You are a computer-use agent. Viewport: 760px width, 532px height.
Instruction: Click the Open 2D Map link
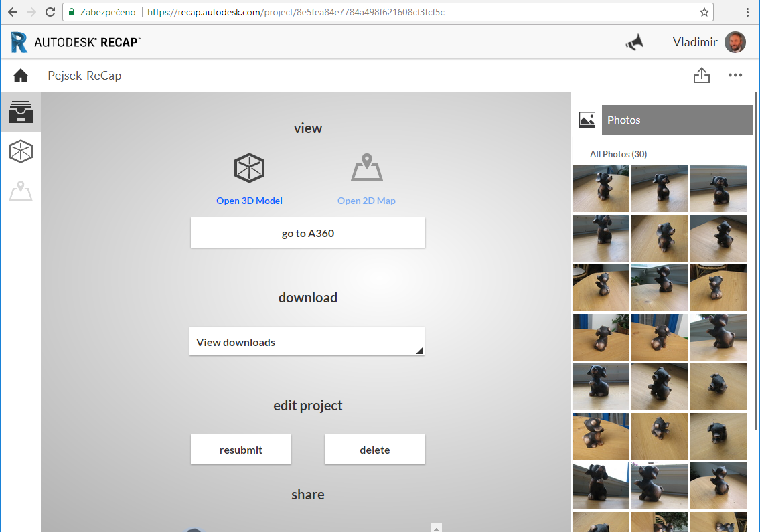(x=366, y=201)
